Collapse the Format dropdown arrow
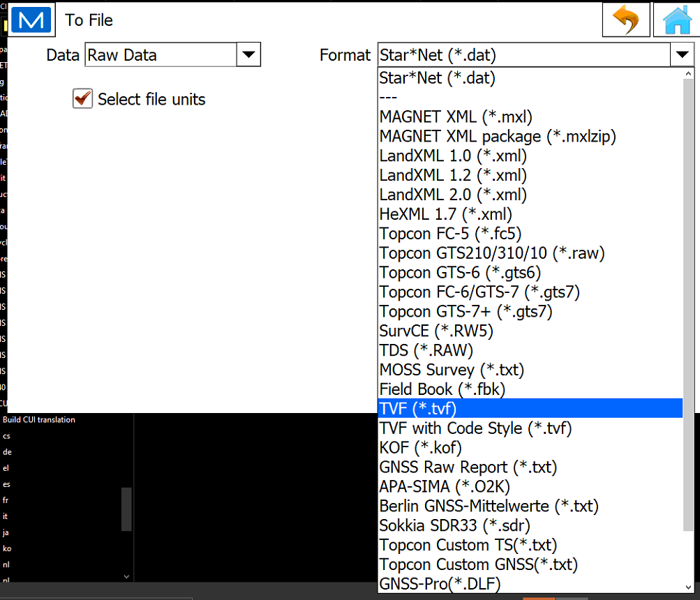Image resolution: width=700 pixels, height=600 pixels. coord(682,55)
